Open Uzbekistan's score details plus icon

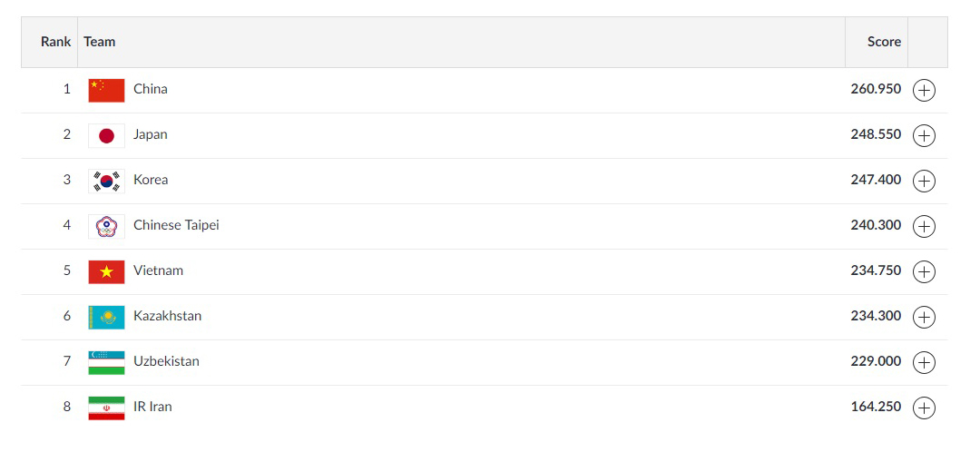coord(924,362)
